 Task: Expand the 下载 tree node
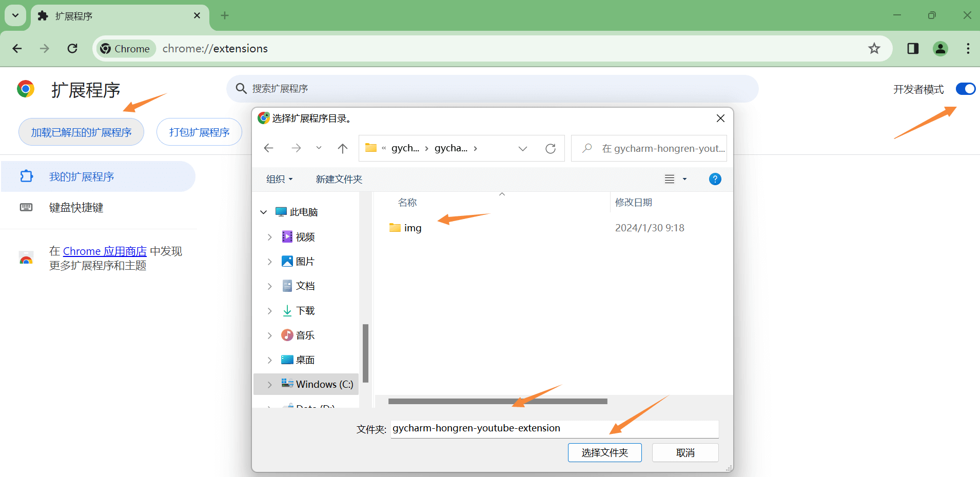tap(269, 311)
